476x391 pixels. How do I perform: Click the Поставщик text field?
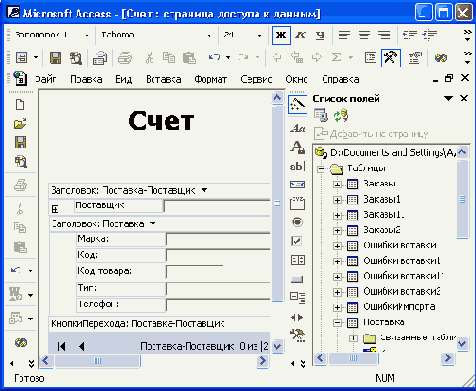tap(217, 206)
